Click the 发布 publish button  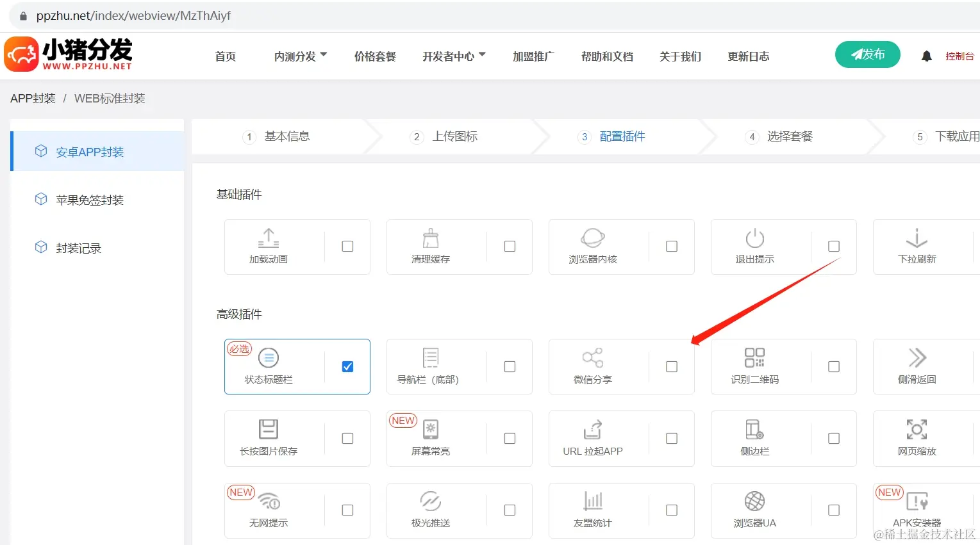867,54
